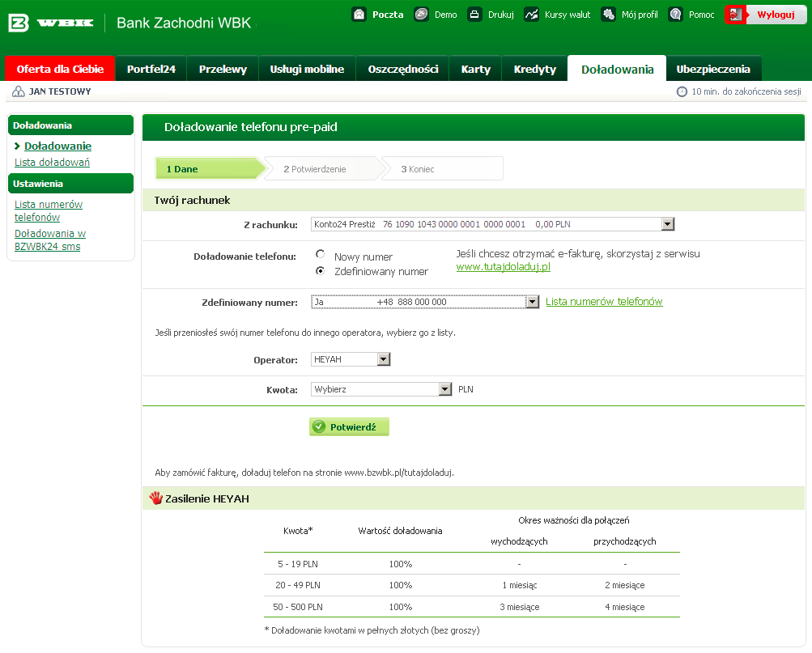
Task: Click step 3 Koniec in progress bar
Action: (443, 168)
